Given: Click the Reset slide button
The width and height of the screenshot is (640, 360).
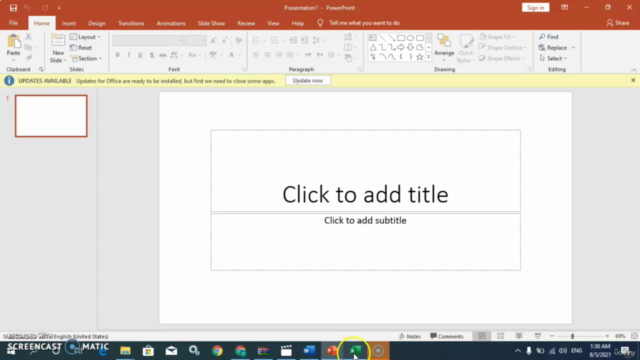Looking at the screenshot, I should click(x=81, y=47).
